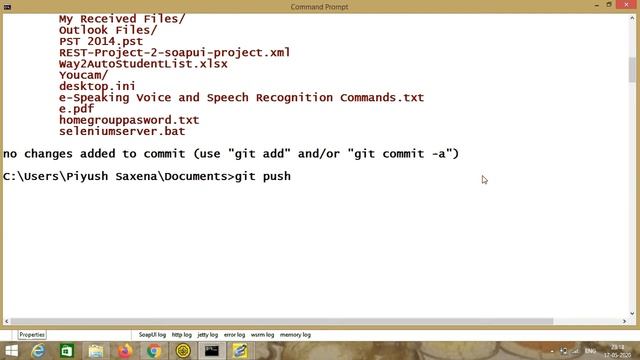Show hidden system tray icons
640x360 pixels.
552,351
